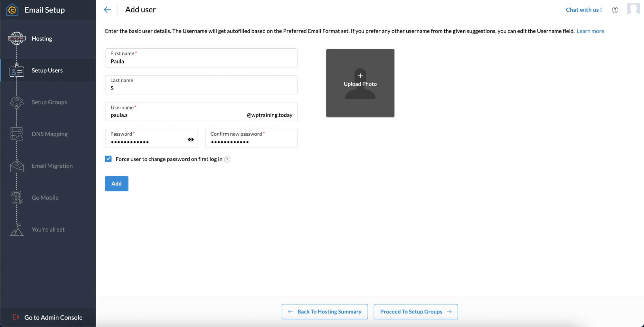This screenshot has width=644, height=327.
Task: Disable force password change on first login
Action: 108,159
